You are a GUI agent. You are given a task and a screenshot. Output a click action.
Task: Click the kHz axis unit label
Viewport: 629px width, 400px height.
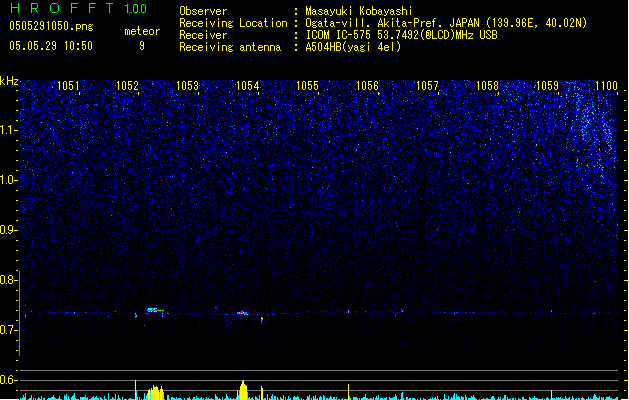tap(9, 81)
